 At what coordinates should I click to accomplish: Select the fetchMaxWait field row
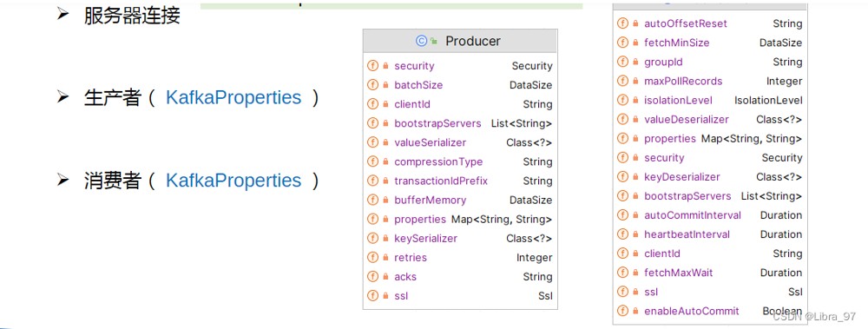point(710,273)
